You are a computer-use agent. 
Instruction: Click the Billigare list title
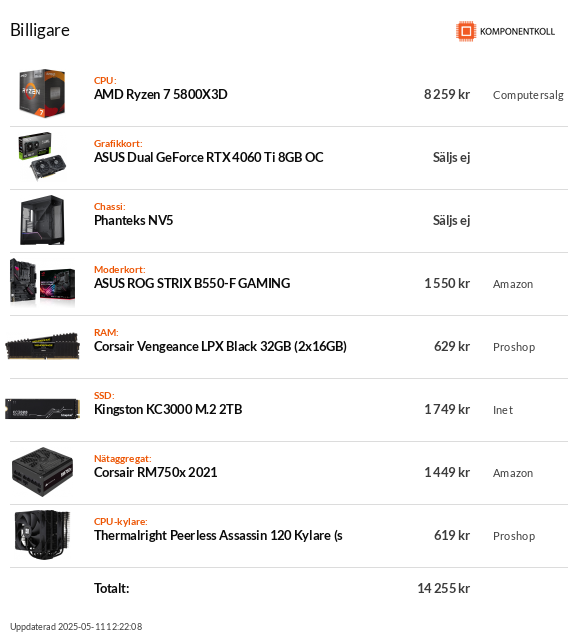tap(40, 30)
